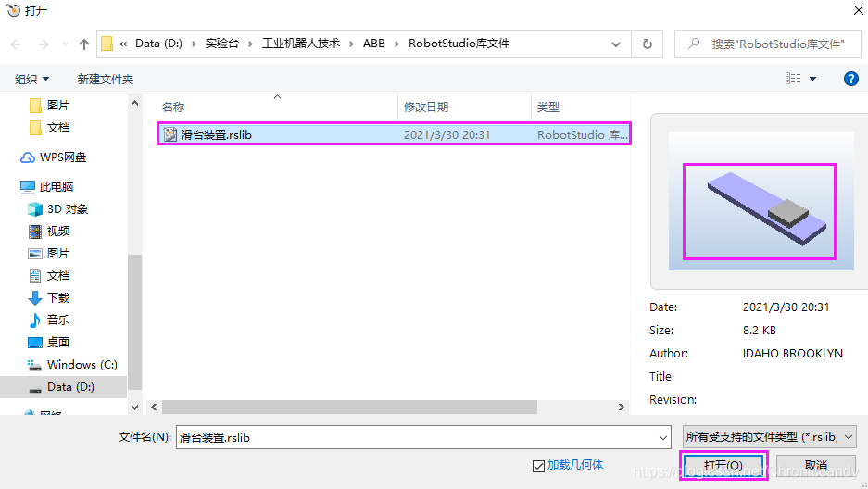This screenshot has width=868, height=489.
Task: Go up one folder level
Action: click(84, 44)
